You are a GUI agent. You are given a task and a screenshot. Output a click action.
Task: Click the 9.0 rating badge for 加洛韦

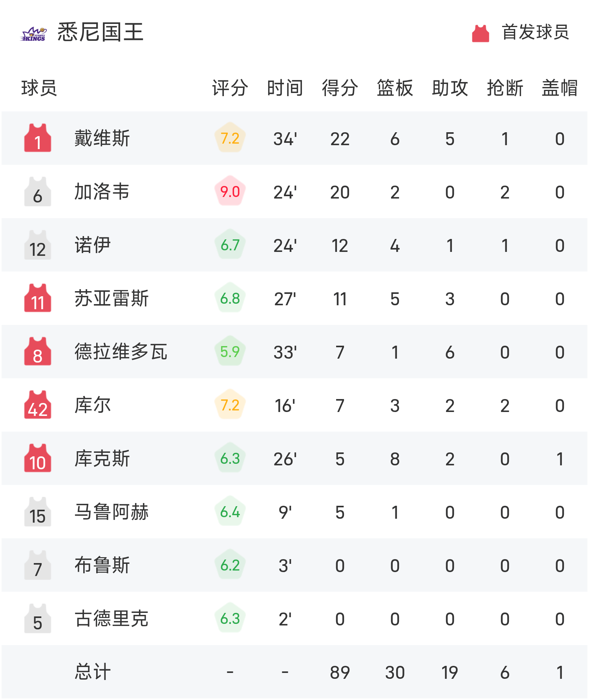tap(230, 191)
